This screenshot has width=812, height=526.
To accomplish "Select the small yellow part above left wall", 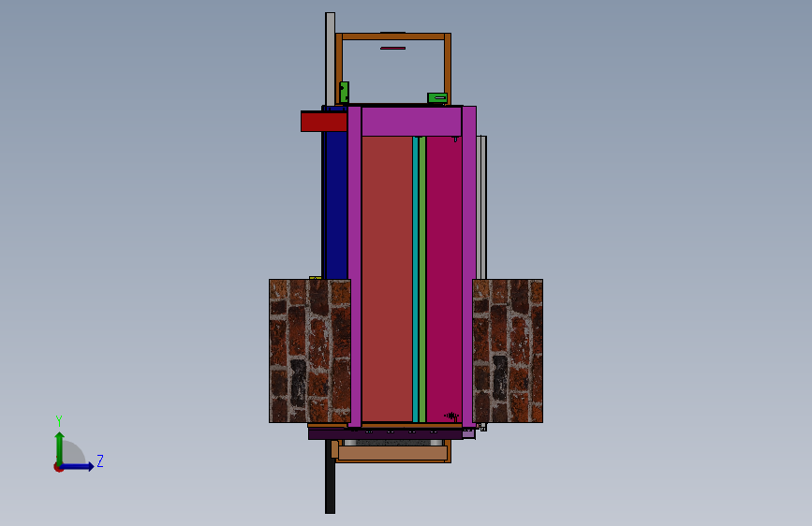I will tap(316, 278).
